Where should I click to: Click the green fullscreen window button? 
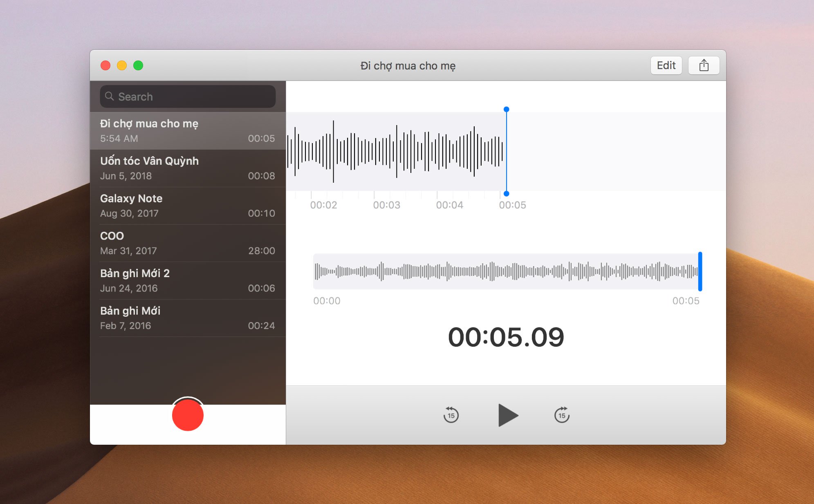click(x=138, y=65)
